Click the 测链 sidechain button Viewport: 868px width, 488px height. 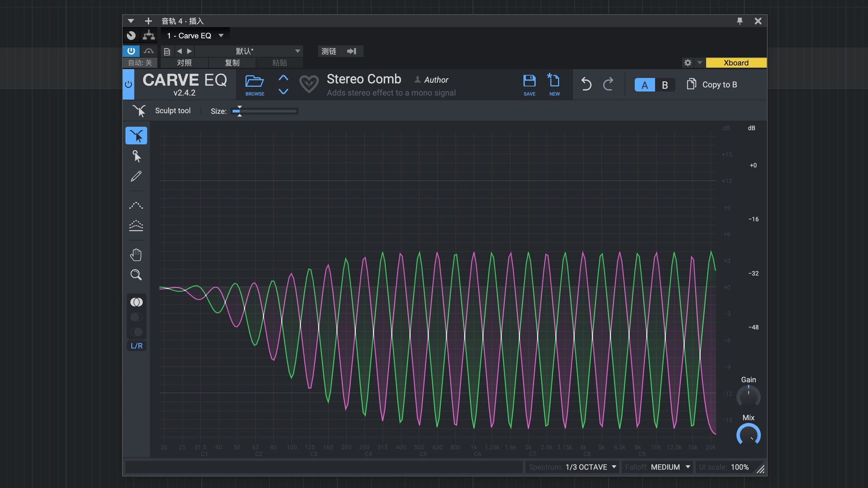[x=329, y=51]
